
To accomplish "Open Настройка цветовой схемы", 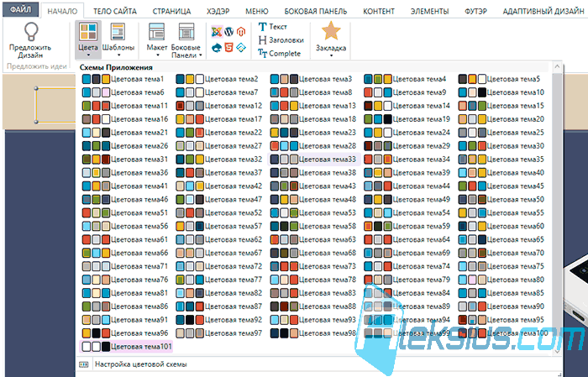I will [140, 364].
